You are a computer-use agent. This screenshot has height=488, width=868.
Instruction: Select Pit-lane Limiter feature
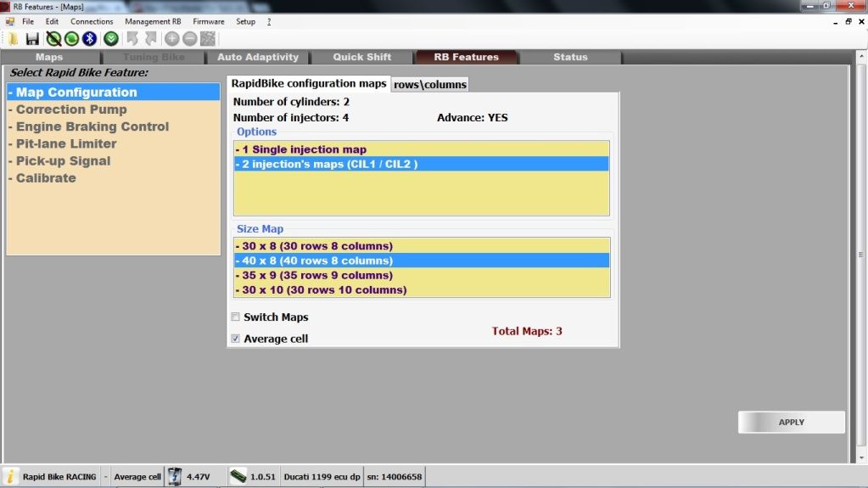click(x=114, y=143)
